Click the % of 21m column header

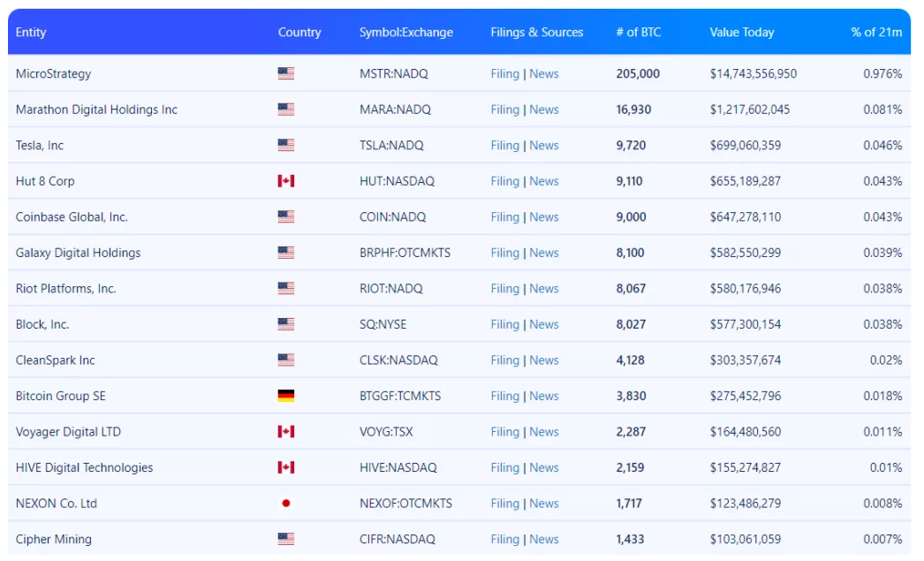click(876, 33)
